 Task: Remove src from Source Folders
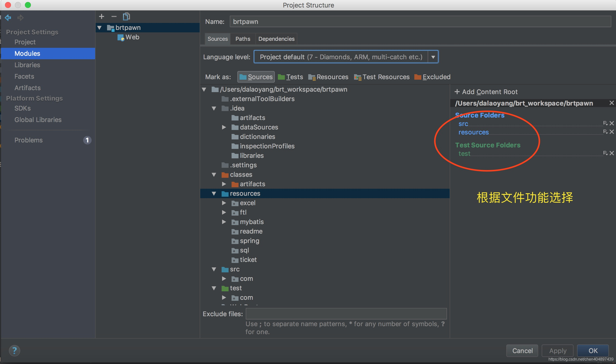pyautogui.click(x=612, y=123)
